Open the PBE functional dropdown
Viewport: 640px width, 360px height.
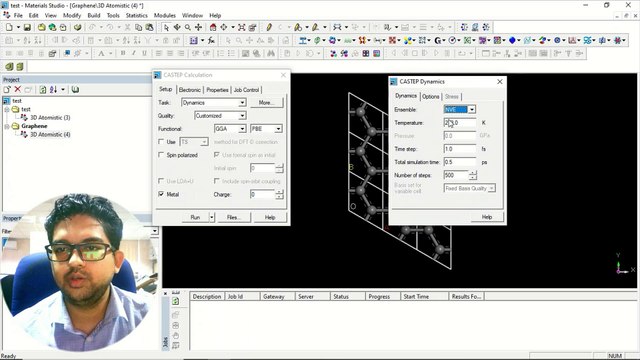coord(278,129)
